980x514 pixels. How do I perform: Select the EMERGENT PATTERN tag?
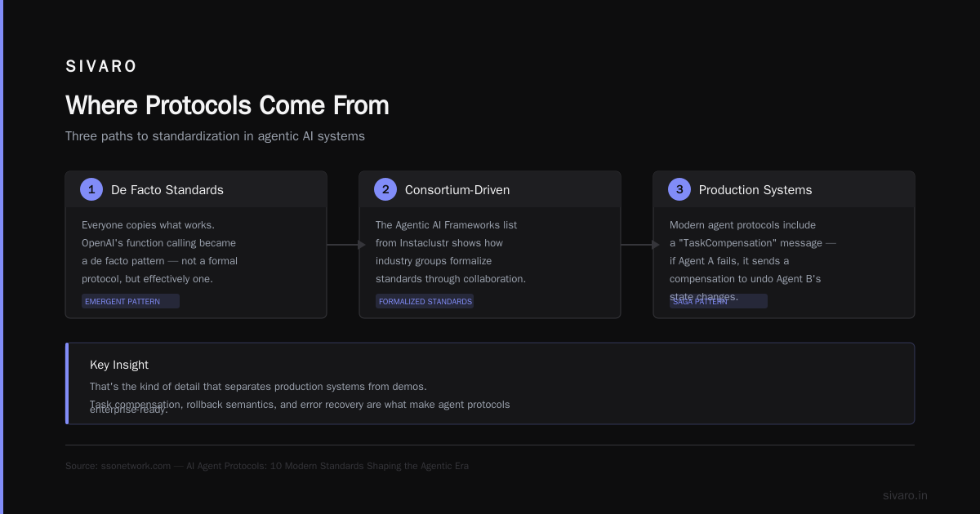pyautogui.click(x=131, y=301)
